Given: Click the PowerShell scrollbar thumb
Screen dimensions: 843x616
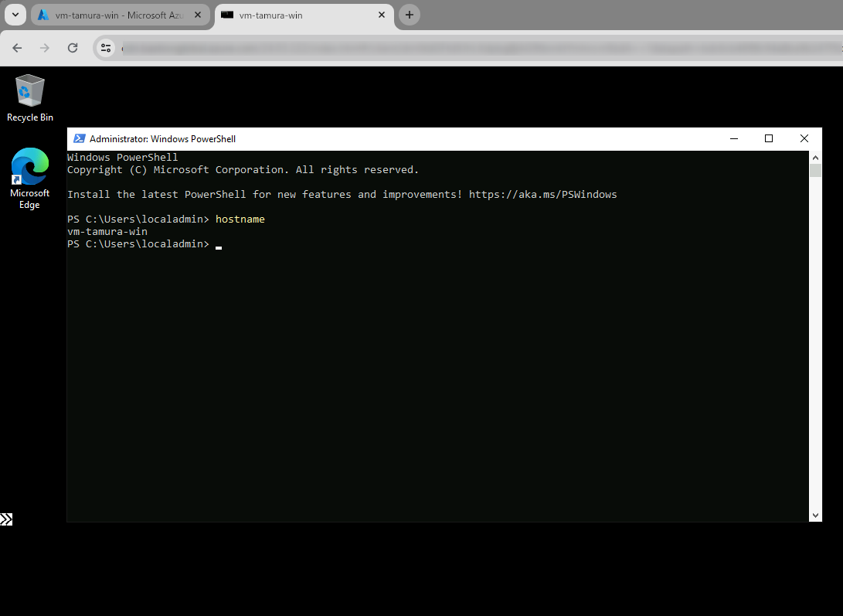Looking at the screenshot, I should [815, 171].
